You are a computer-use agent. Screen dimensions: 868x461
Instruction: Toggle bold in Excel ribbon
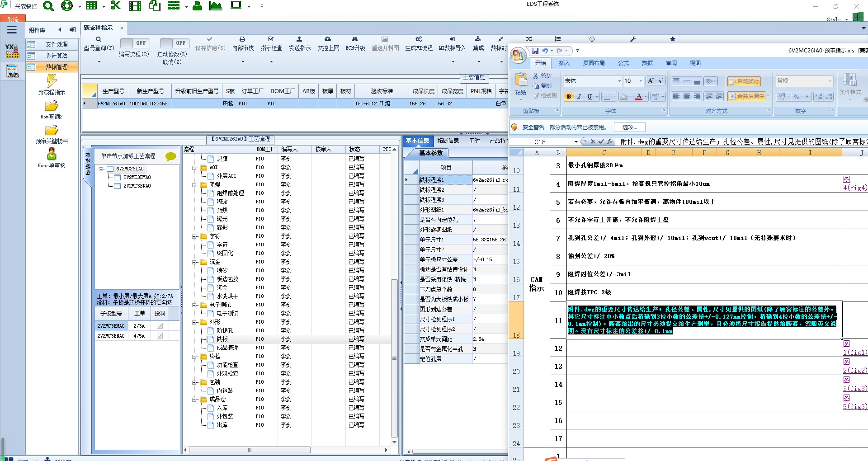(x=569, y=97)
